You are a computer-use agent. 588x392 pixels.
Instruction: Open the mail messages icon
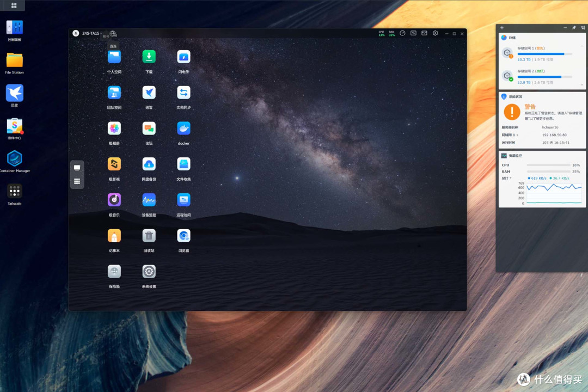[424, 33]
